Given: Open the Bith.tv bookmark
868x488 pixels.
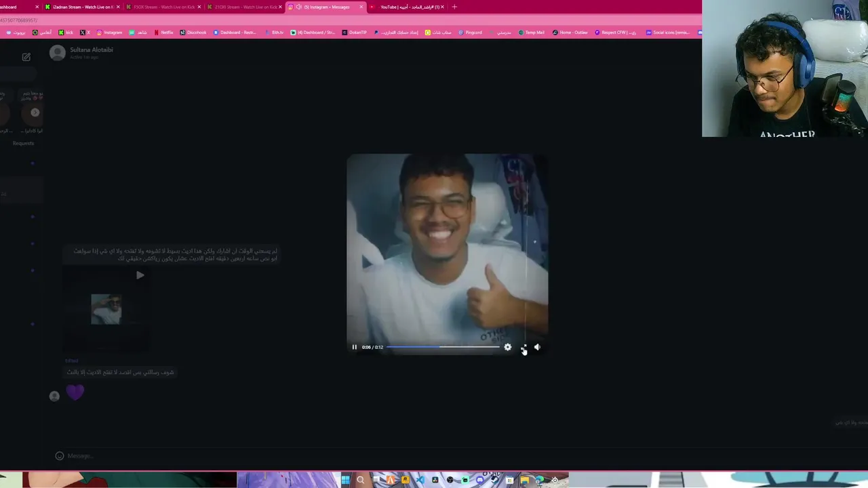Looking at the screenshot, I should [275, 33].
